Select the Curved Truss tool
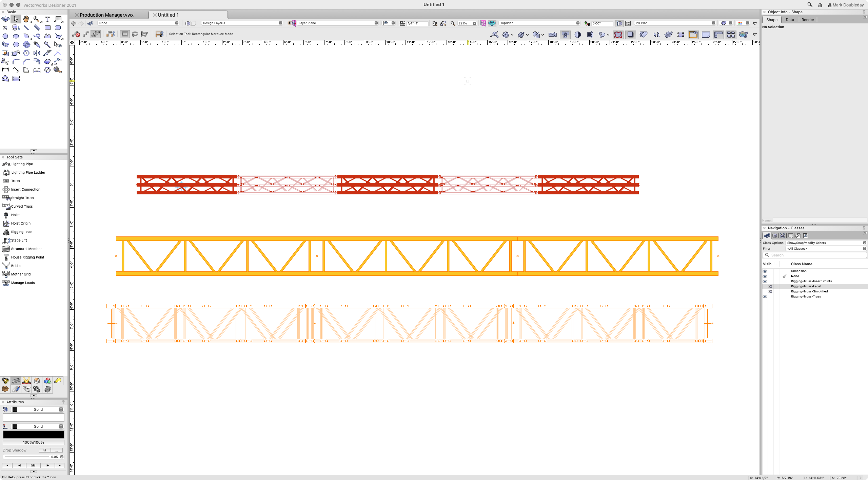The width and height of the screenshot is (868, 480). point(21,206)
